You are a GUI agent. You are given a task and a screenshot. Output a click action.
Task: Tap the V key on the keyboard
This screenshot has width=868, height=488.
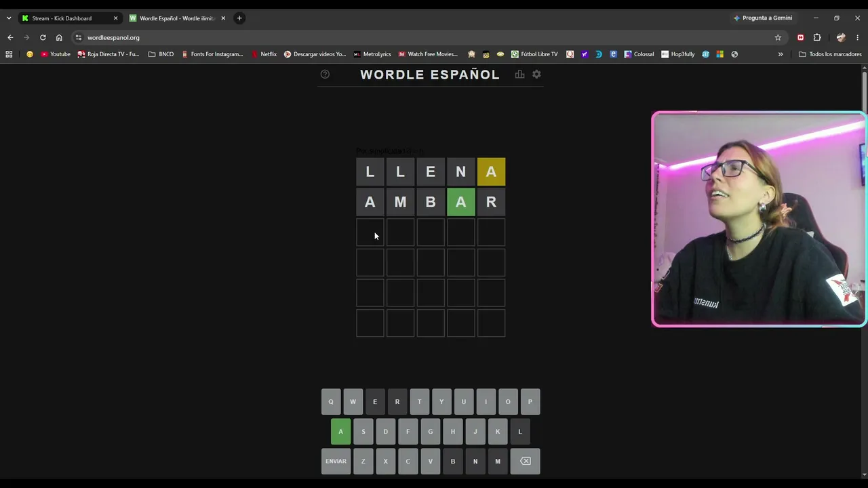(x=431, y=462)
